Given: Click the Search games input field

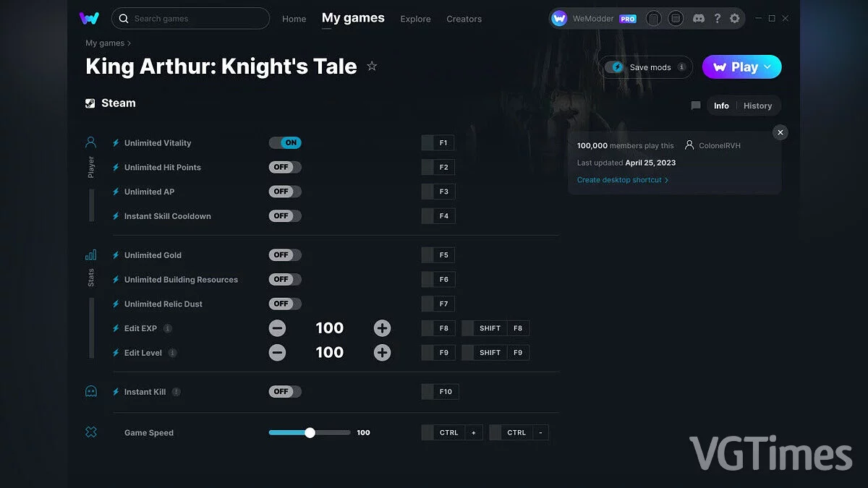Looking at the screenshot, I should click(190, 18).
